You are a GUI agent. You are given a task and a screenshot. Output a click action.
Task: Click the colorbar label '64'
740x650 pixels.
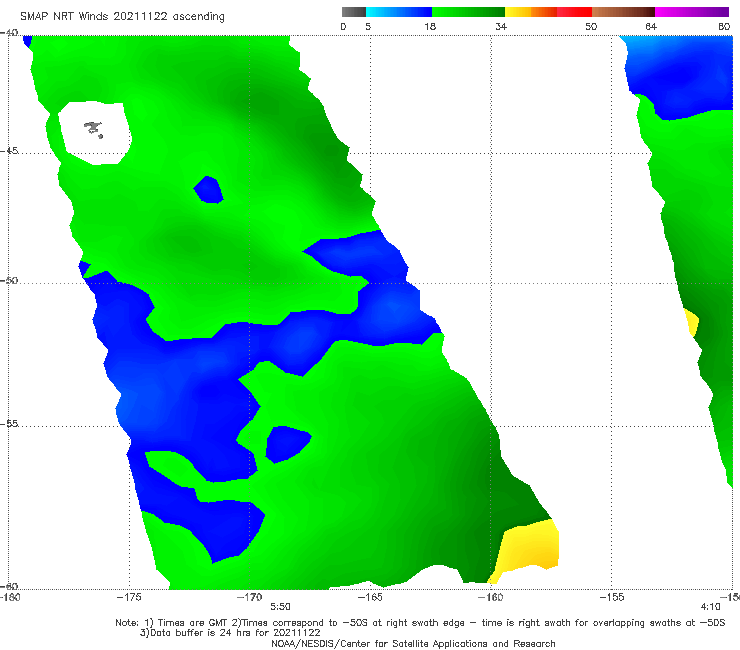coord(651,27)
